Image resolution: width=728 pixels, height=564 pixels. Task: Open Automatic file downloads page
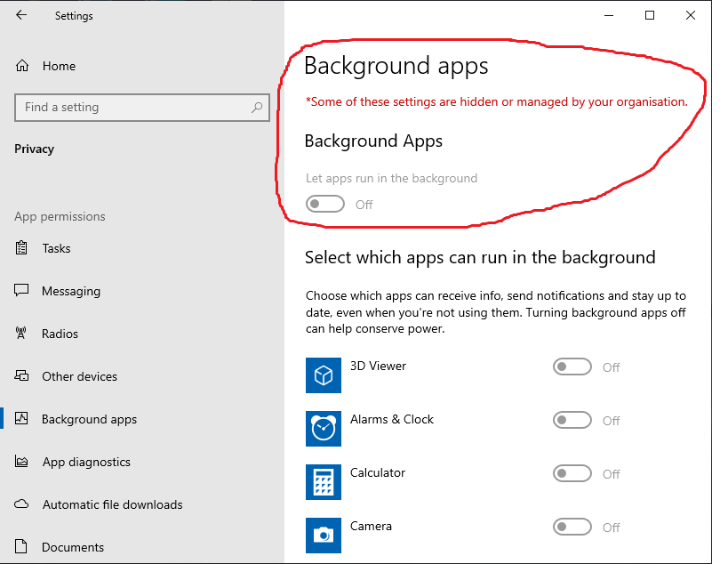pos(112,504)
